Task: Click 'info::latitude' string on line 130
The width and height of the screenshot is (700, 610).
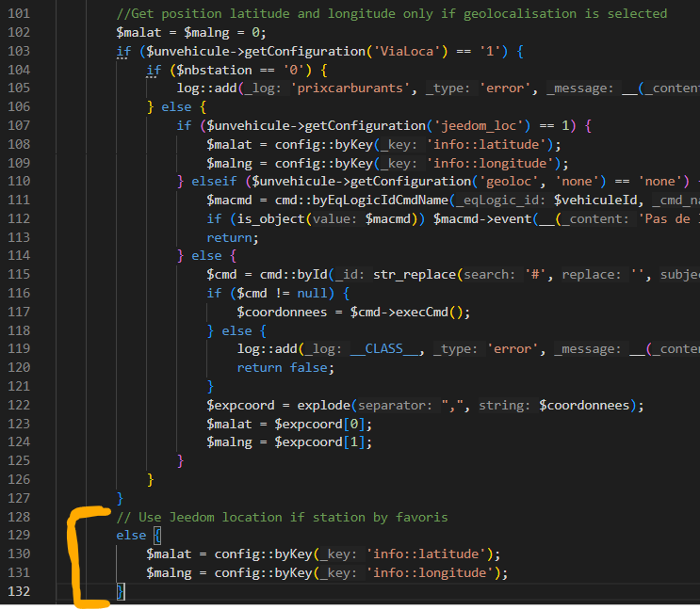Action: point(426,554)
